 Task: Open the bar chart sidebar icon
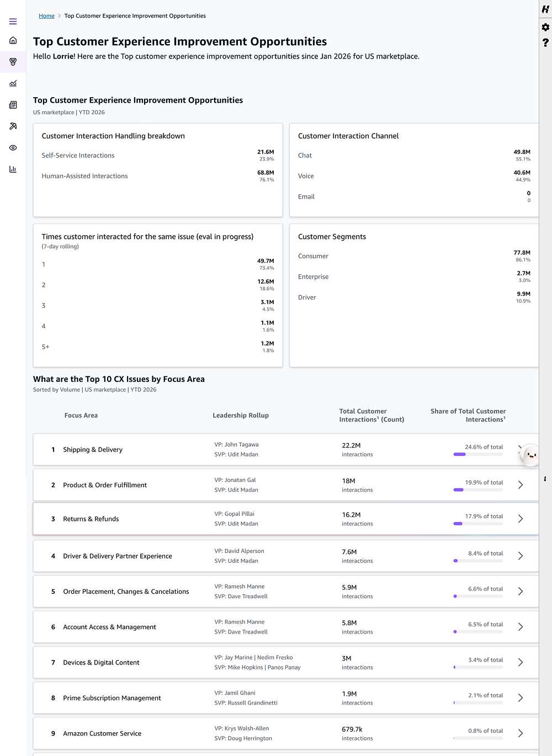point(13,169)
